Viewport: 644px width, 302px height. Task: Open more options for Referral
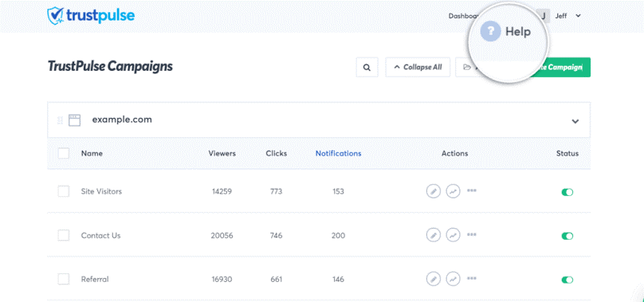[472, 278]
